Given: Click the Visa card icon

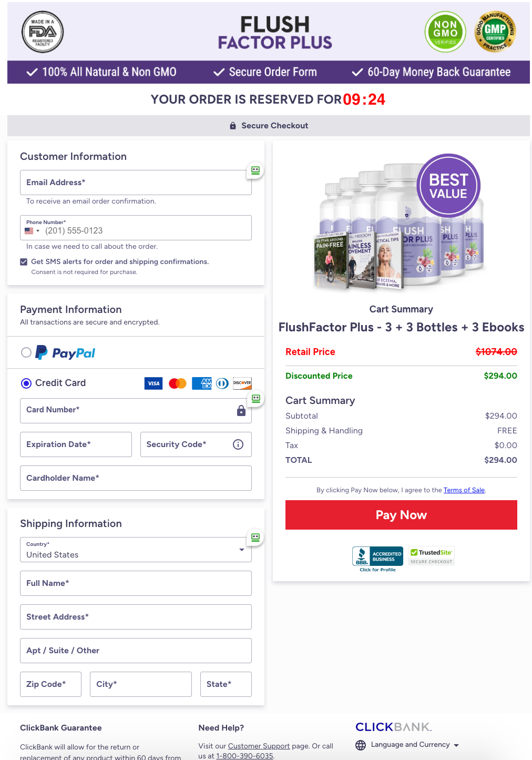Looking at the screenshot, I should (154, 383).
